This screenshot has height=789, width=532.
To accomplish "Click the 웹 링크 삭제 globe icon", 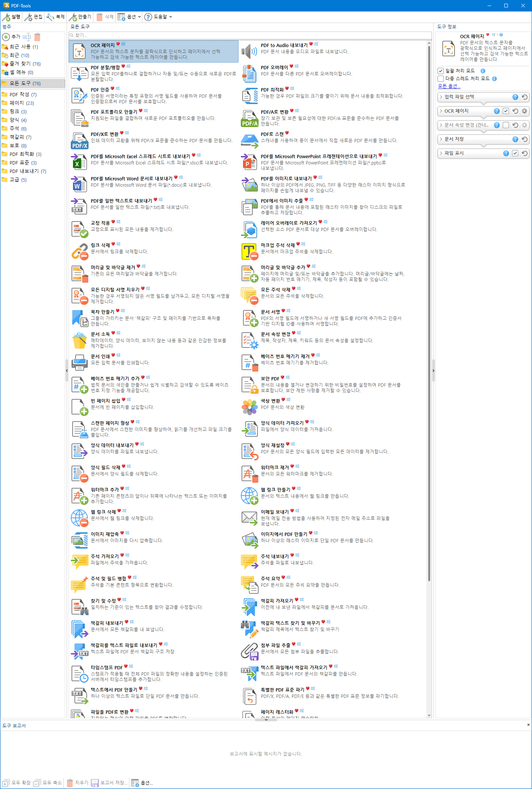I will [x=79, y=518].
